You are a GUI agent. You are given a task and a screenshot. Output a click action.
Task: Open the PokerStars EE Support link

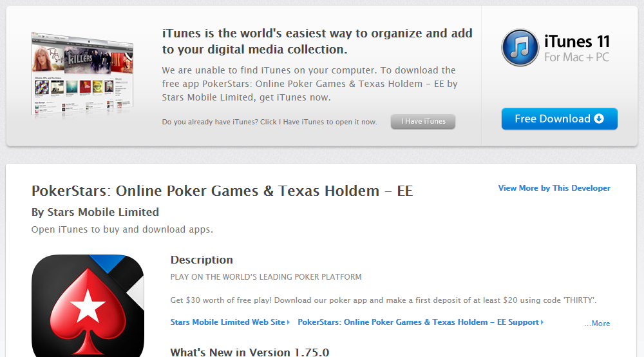click(x=418, y=322)
